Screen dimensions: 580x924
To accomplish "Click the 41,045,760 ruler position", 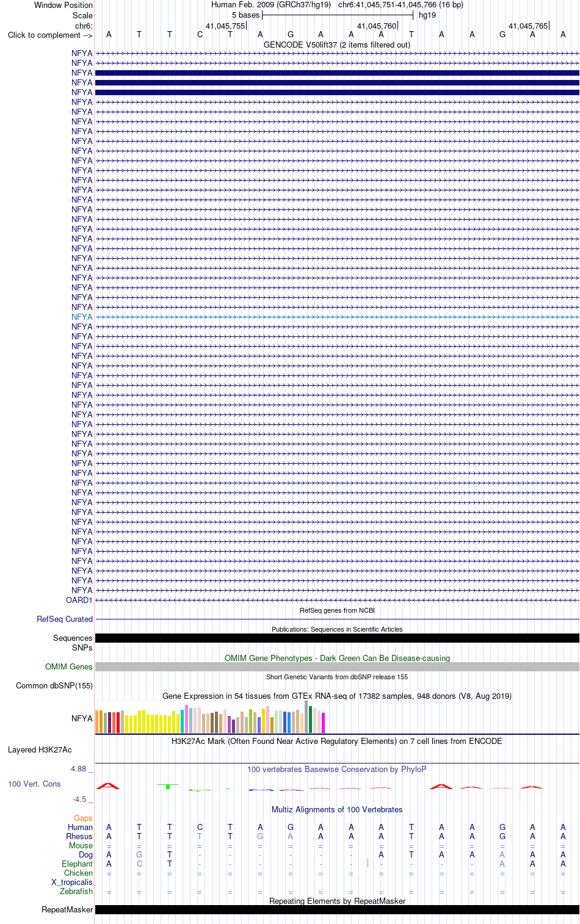I will 377,26.
